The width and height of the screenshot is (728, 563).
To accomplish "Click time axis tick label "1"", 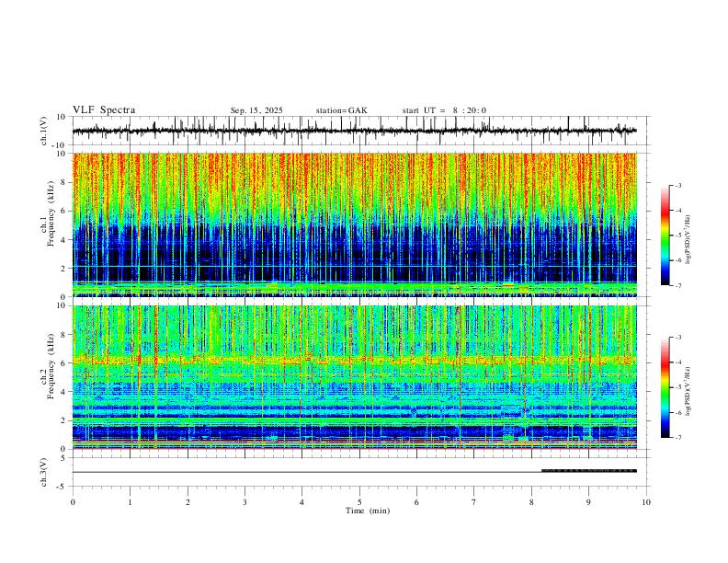I will [130, 502].
